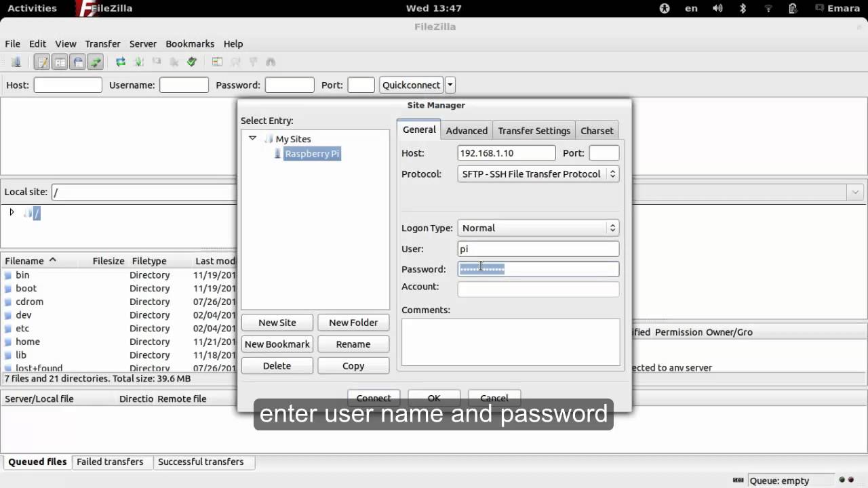Viewport: 868px width, 488px height.
Task: Select the Queued files tab
Action: click(37, 462)
